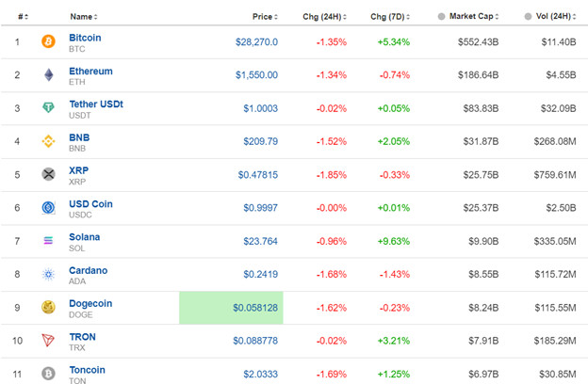588x384 pixels.
Task: Sort table by rank number column
Action: pos(23,17)
